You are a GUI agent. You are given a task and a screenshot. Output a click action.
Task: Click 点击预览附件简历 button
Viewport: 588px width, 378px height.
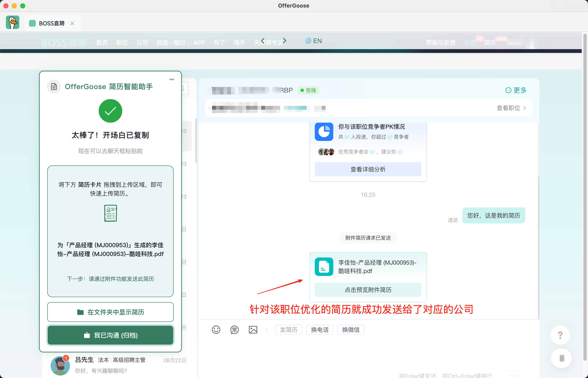(368, 290)
